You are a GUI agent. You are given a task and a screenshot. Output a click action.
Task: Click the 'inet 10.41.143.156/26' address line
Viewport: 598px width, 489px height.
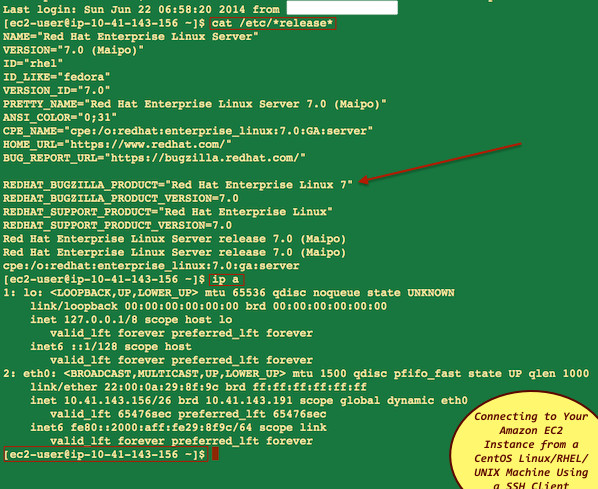coord(249,401)
